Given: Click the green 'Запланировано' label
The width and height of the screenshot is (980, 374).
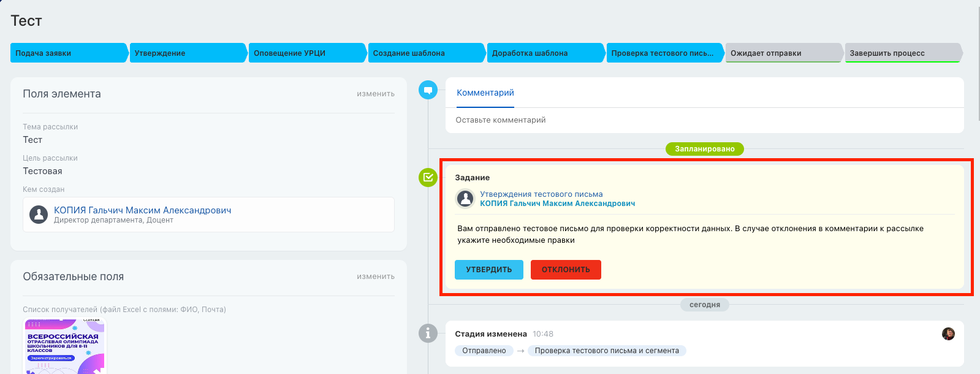Looking at the screenshot, I should [x=705, y=149].
